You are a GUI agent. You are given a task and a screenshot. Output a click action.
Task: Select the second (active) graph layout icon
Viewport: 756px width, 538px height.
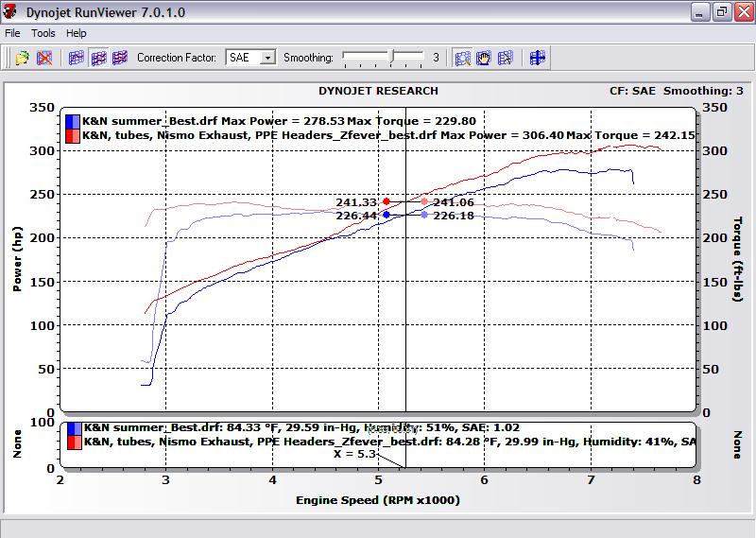pos(98,58)
